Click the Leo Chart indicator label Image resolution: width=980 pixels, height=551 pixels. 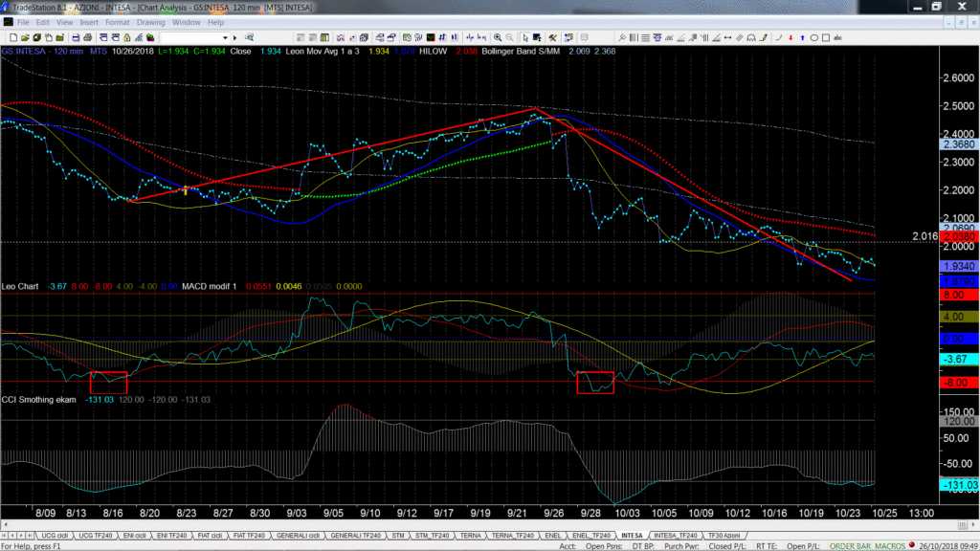point(20,286)
